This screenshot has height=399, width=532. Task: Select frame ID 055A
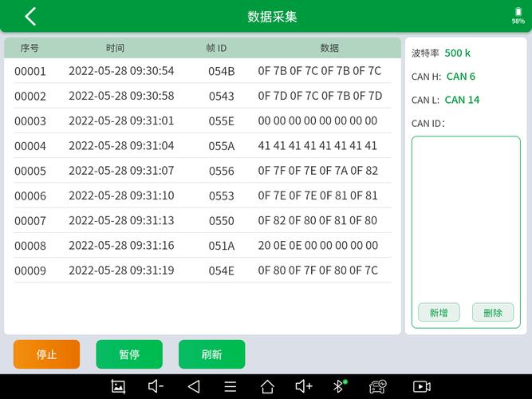pos(222,146)
